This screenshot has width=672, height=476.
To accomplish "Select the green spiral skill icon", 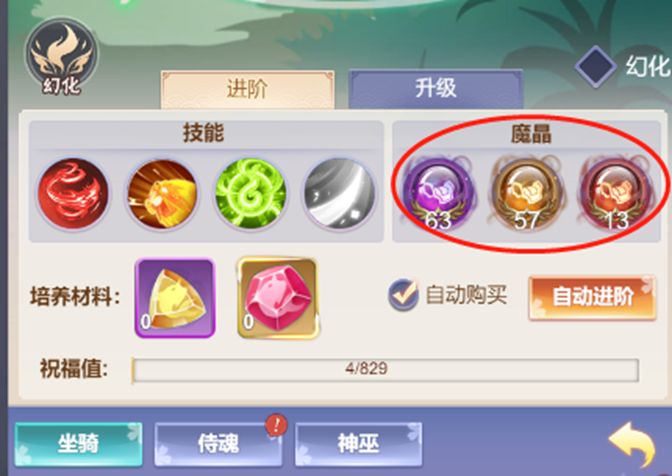I will (251, 193).
